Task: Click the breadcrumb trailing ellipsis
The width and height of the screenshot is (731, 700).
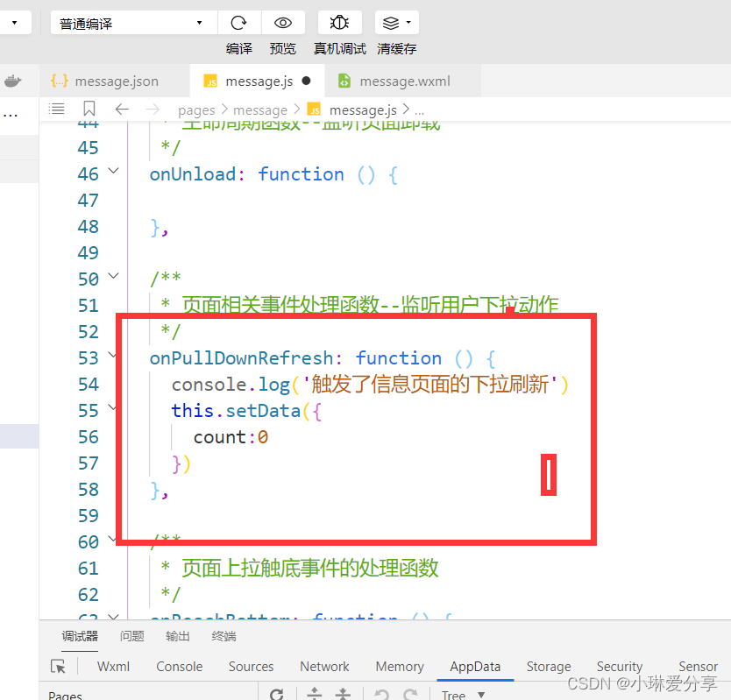Action: coord(419,111)
